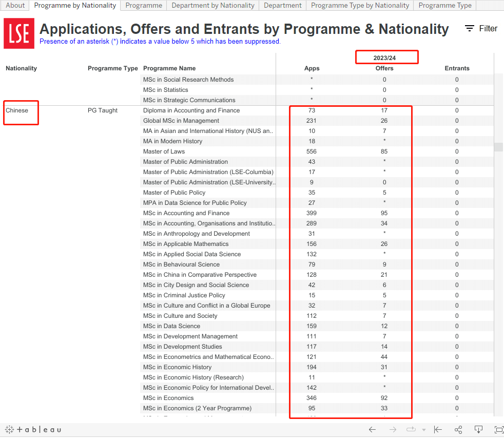Click Apps value 346 for MSc in Economics

[x=312, y=398]
